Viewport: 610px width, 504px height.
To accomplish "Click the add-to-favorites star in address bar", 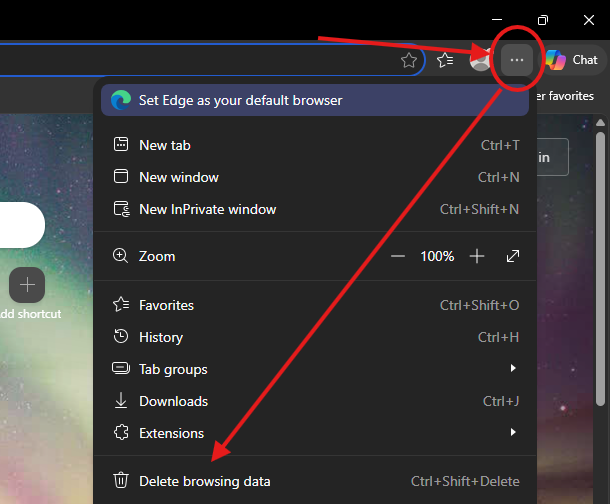I will click(409, 60).
